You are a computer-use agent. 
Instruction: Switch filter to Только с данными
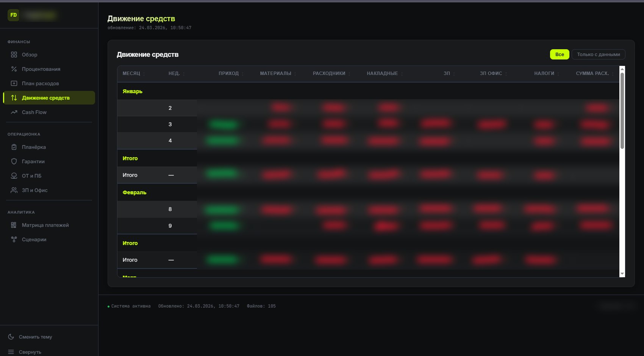point(599,55)
